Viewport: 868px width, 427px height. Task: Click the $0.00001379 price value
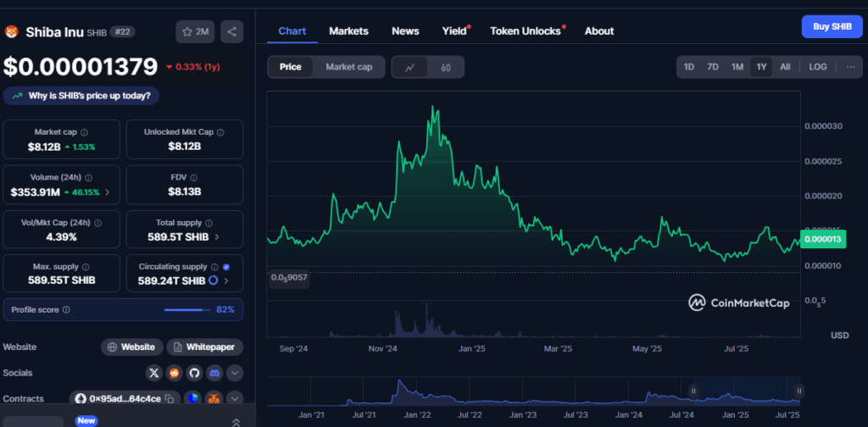81,67
